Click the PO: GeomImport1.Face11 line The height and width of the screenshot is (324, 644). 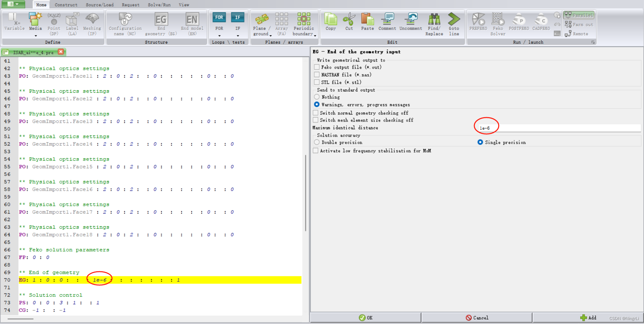click(126, 76)
